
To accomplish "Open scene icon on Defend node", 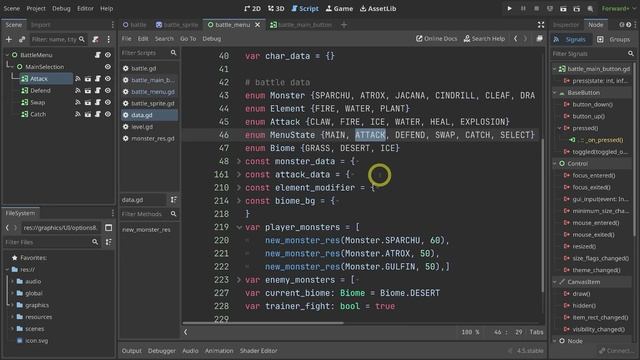I will 88,90.
